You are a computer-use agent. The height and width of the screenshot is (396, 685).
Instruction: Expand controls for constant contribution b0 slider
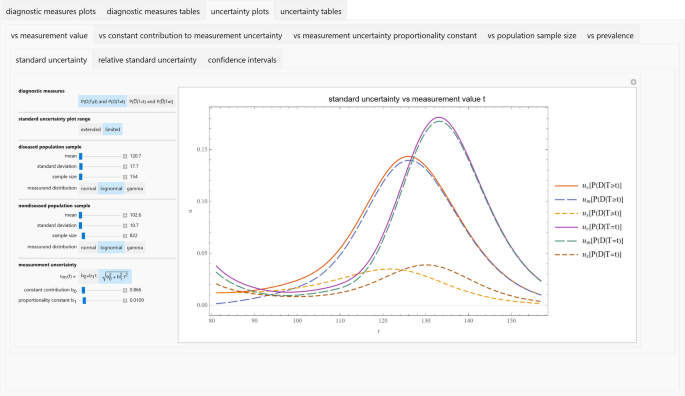point(125,290)
